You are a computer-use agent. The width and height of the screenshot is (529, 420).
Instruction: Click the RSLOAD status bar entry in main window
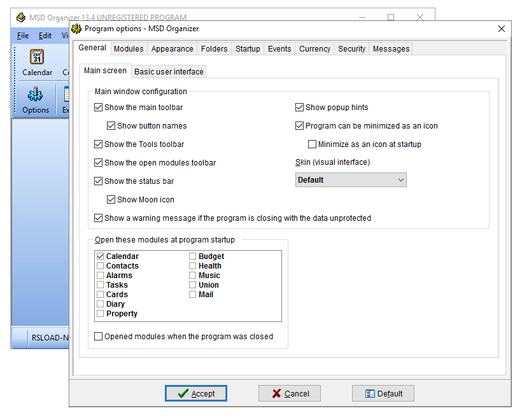click(49, 338)
